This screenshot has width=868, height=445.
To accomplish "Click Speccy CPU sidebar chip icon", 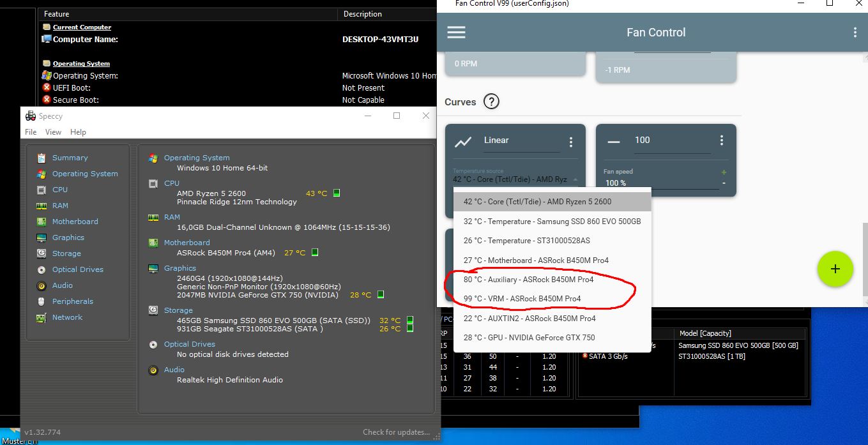I will click(x=42, y=190).
